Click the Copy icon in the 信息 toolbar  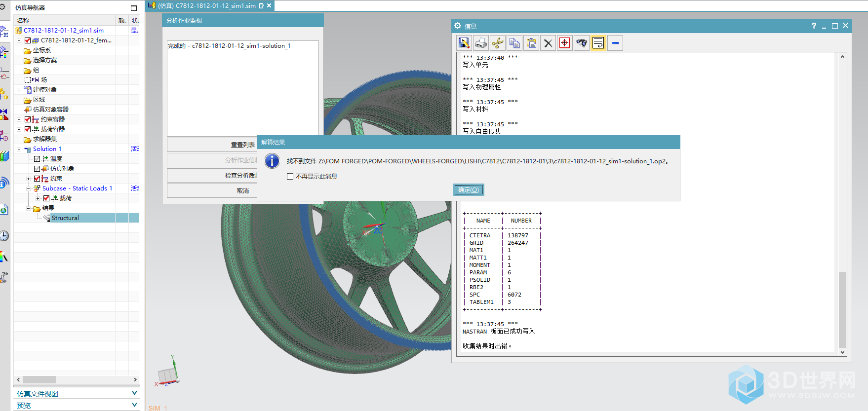pos(514,43)
